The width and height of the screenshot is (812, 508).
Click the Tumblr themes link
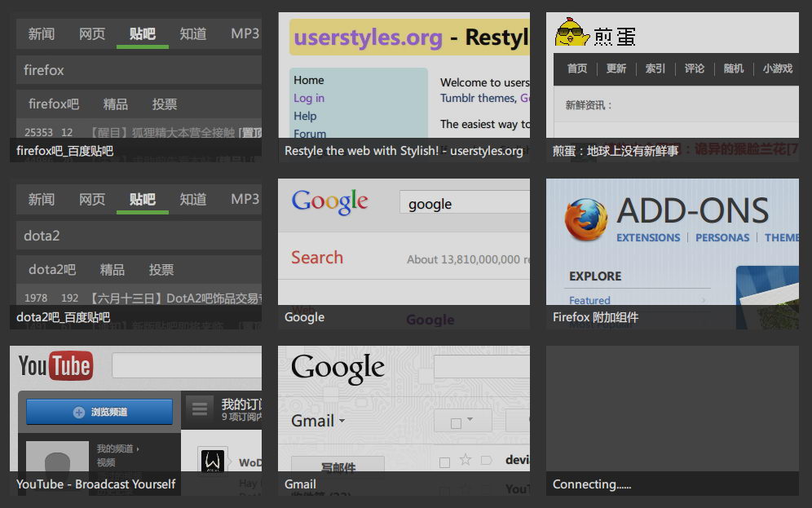coord(479,98)
